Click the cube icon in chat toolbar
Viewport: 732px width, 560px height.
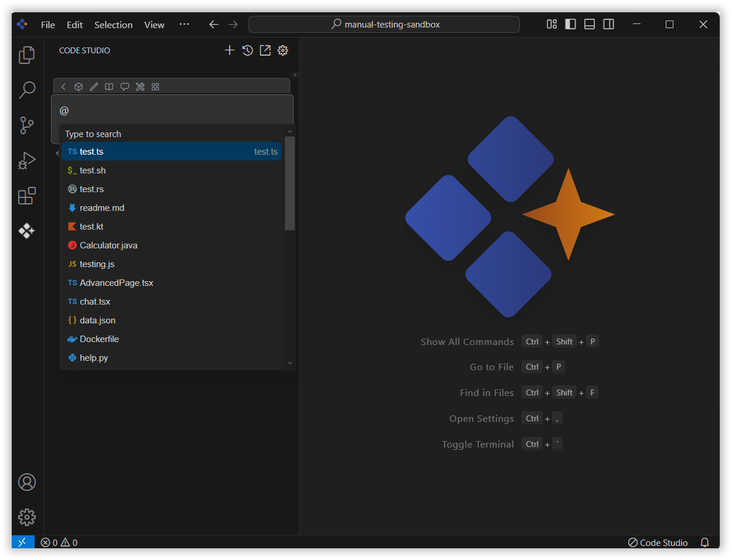pyautogui.click(x=79, y=87)
